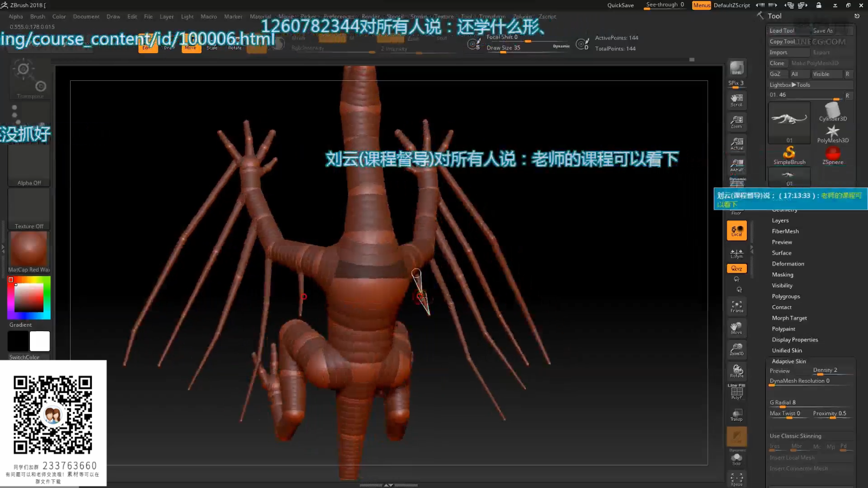Click the Xpose explode icon

(x=737, y=479)
